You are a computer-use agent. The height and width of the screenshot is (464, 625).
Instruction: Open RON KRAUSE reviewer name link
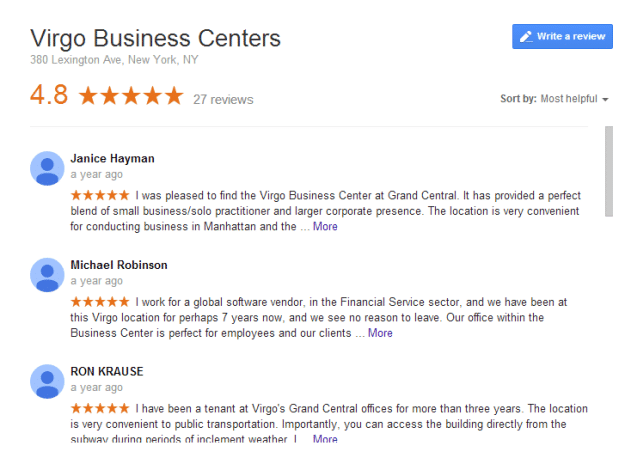(x=107, y=371)
